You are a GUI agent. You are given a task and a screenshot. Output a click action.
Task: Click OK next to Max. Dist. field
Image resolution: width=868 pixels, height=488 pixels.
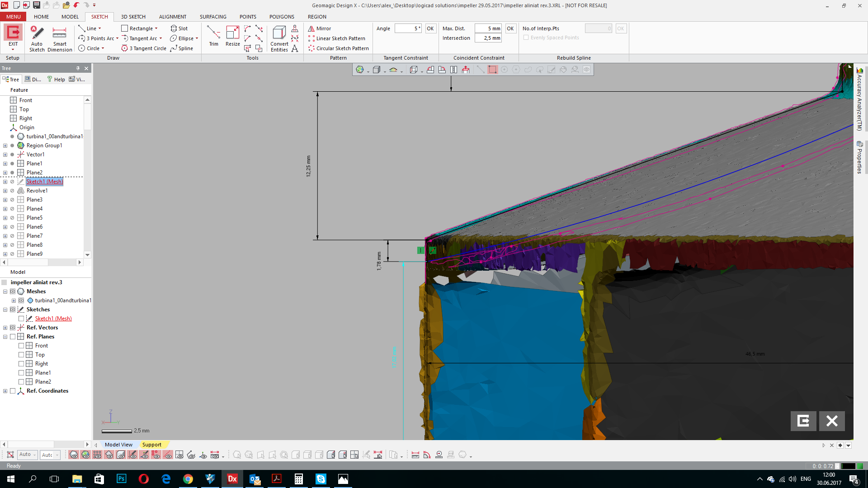(x=510, y=28)
